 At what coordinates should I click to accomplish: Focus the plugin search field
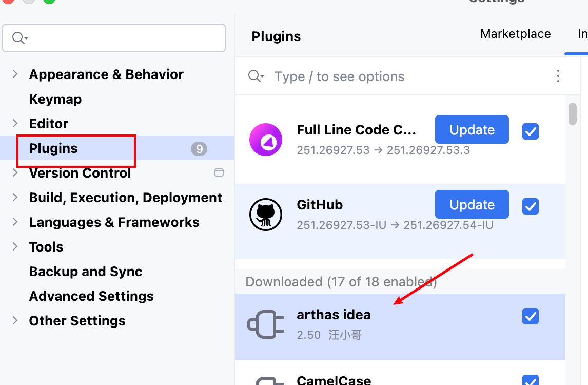point(400,76)
